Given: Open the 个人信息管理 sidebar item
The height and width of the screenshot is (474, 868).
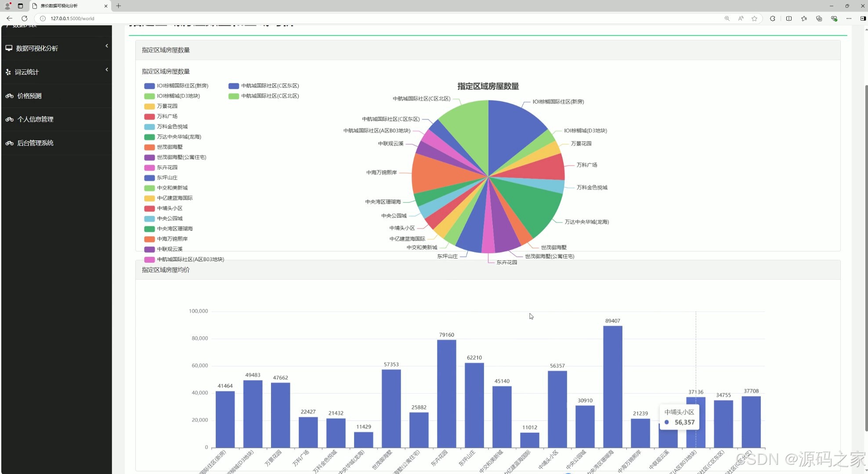Looking at the screenshot, I should click(35, 119).
